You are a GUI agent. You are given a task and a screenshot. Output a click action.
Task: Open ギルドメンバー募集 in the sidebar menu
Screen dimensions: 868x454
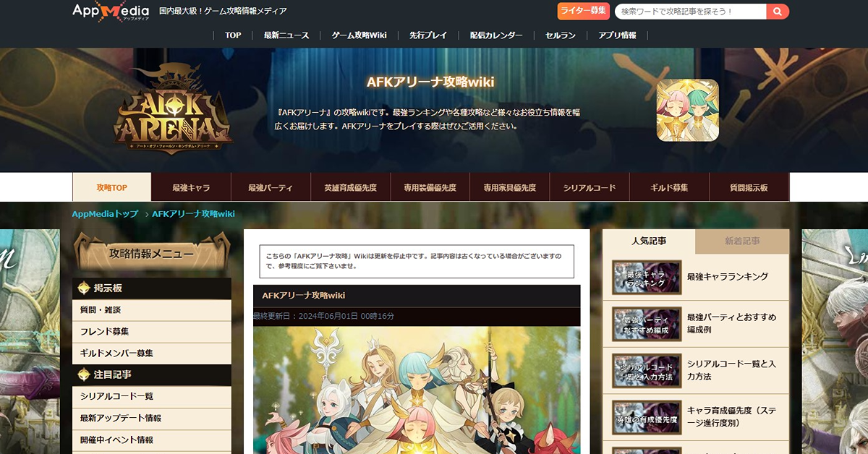152,354
